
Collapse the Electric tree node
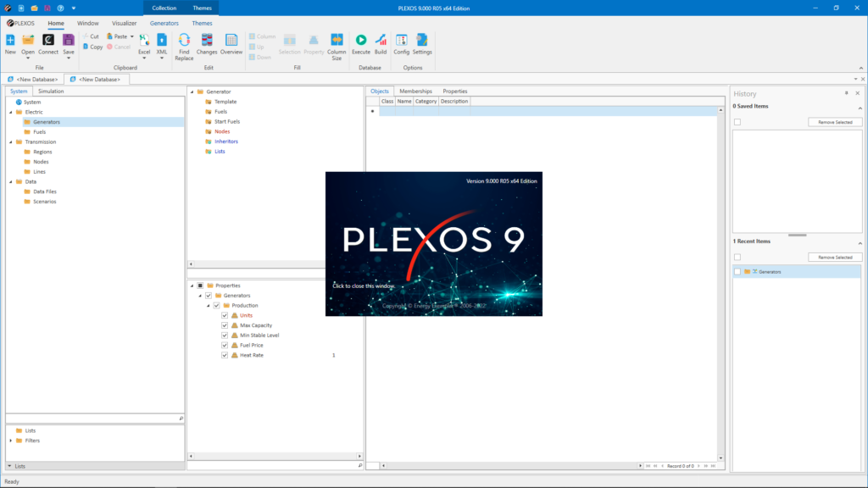(10, 113)
